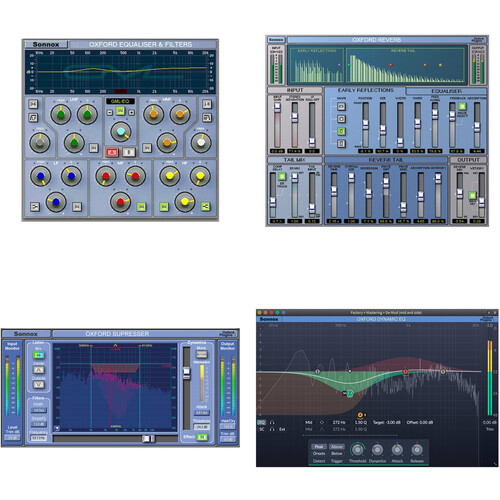Click the horizontal frequency slider handle below graph
This screenshot has height=500, width=500.
pos(148,439)
